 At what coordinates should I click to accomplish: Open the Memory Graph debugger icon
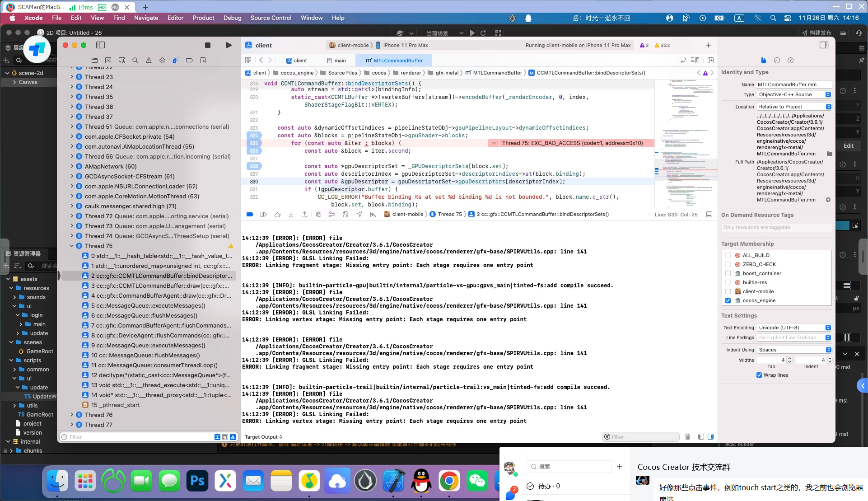[x=332, y=214]
